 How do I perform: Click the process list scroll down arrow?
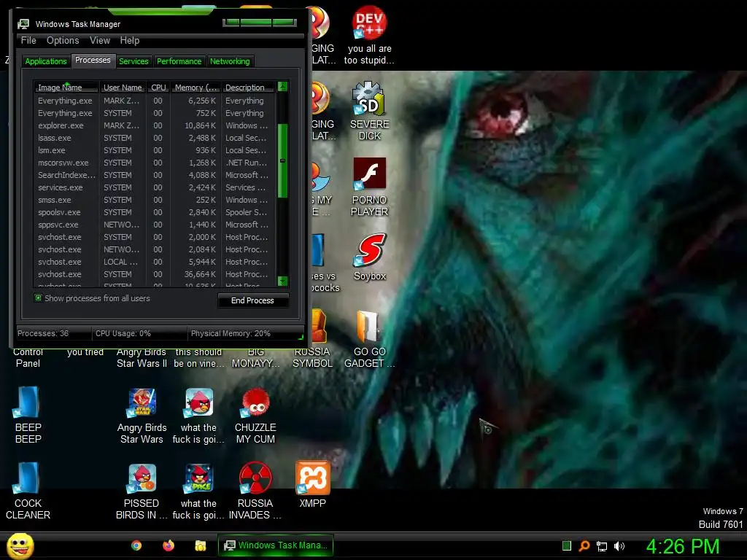[x=282, y=281]
